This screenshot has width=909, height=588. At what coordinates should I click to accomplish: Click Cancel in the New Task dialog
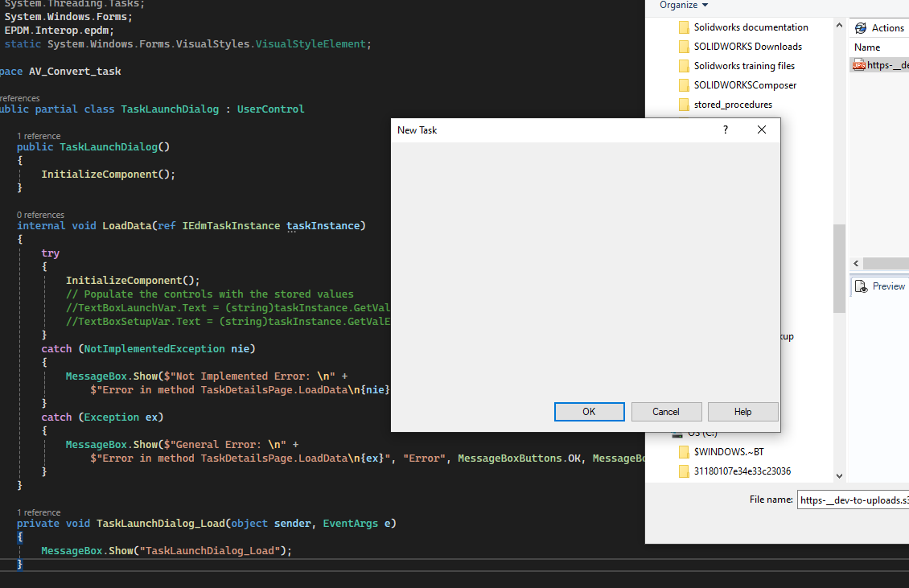tap(666, 412)
